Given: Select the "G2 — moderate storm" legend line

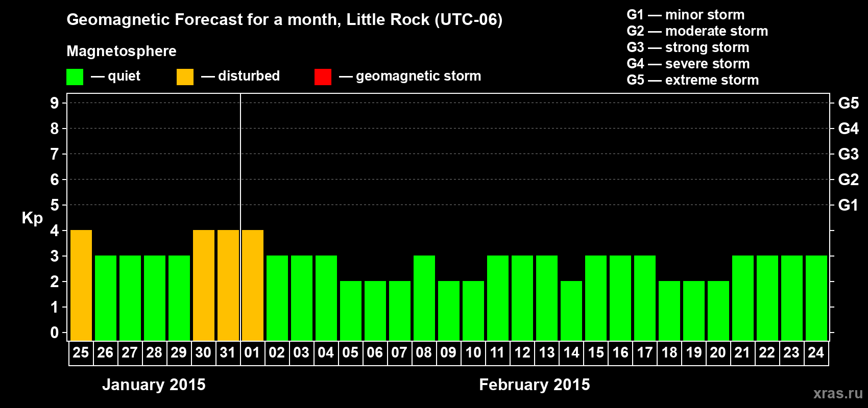Looking at the screenshot, I should [697, 31].
